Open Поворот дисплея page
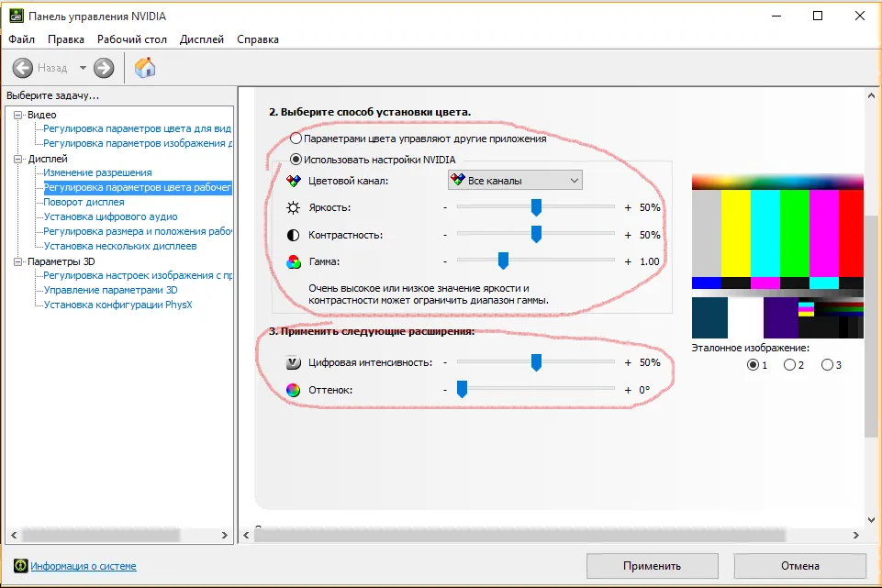Screen dimensions: 882x588 click(x=84, y=202)
